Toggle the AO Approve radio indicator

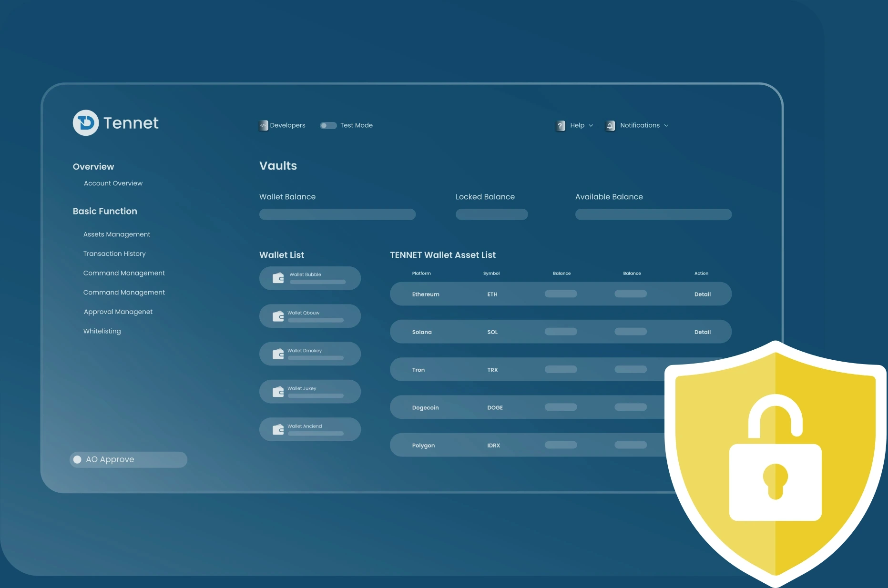click(77, 459)
